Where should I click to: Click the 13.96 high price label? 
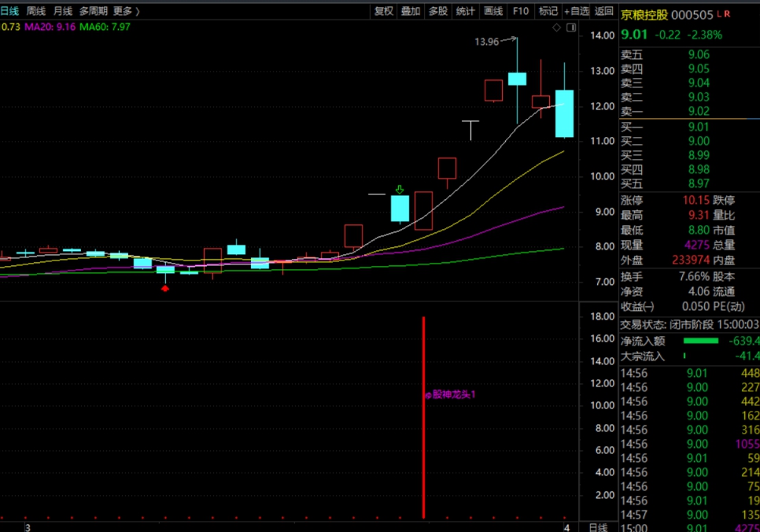[x=487, y=42]
